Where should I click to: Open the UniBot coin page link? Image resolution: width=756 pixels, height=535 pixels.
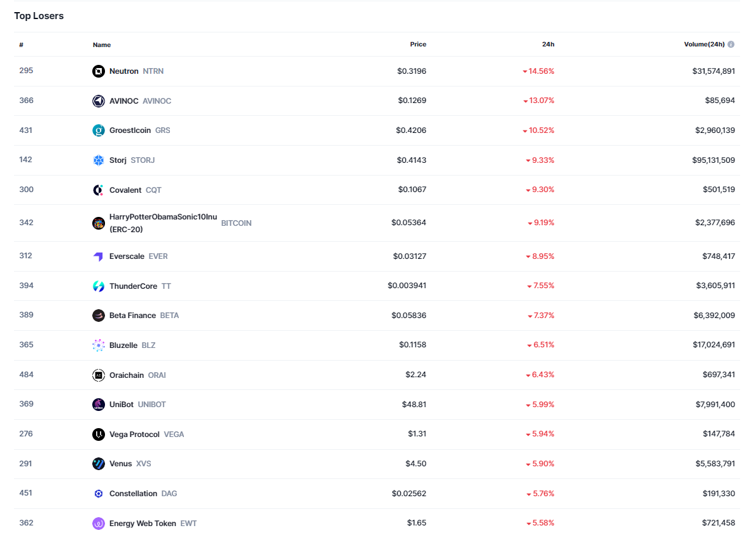pyautogui.click(x=121, y=405)
